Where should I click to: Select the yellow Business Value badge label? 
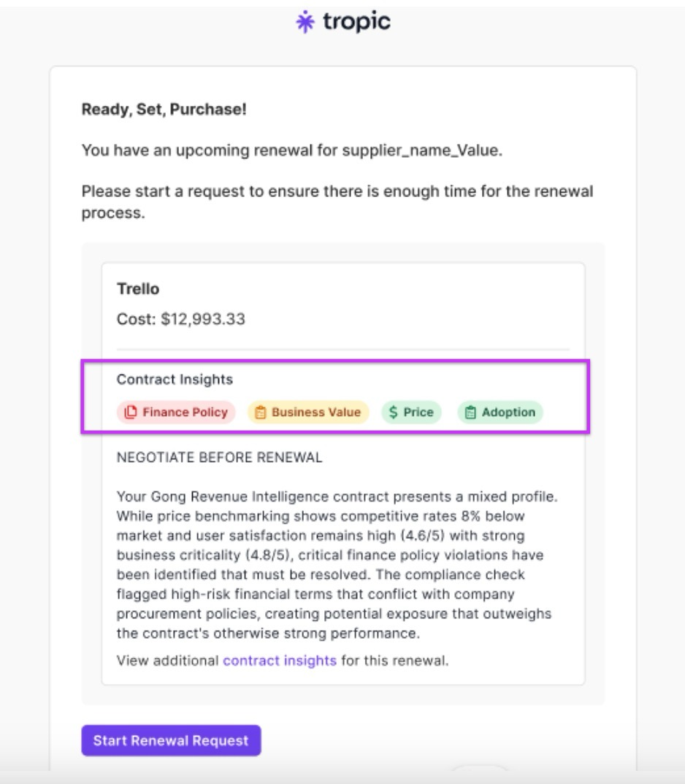pyautogui.click(x=316, y=412)
